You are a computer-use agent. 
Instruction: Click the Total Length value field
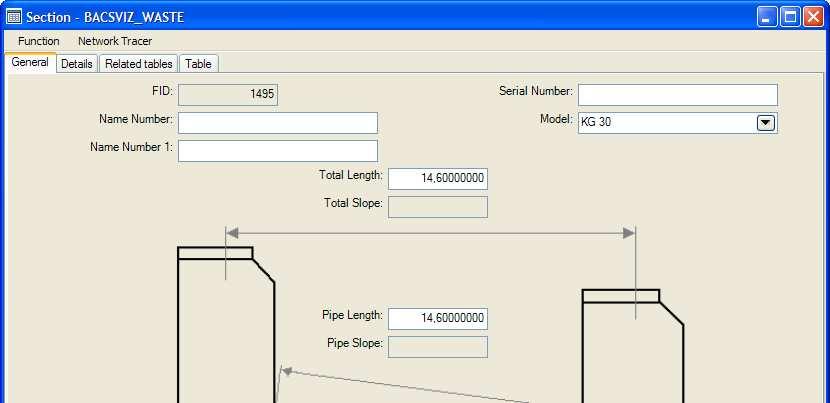[x=438, y=178]
